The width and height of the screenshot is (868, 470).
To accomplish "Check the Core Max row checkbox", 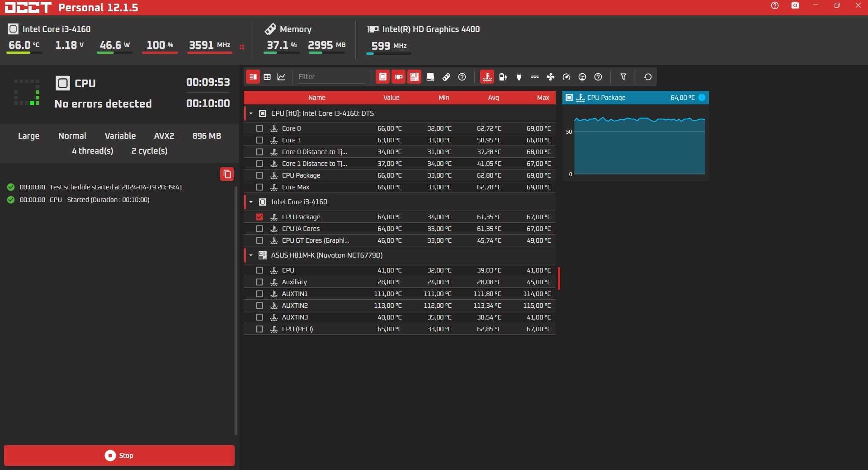I will [x=259, y=187].
